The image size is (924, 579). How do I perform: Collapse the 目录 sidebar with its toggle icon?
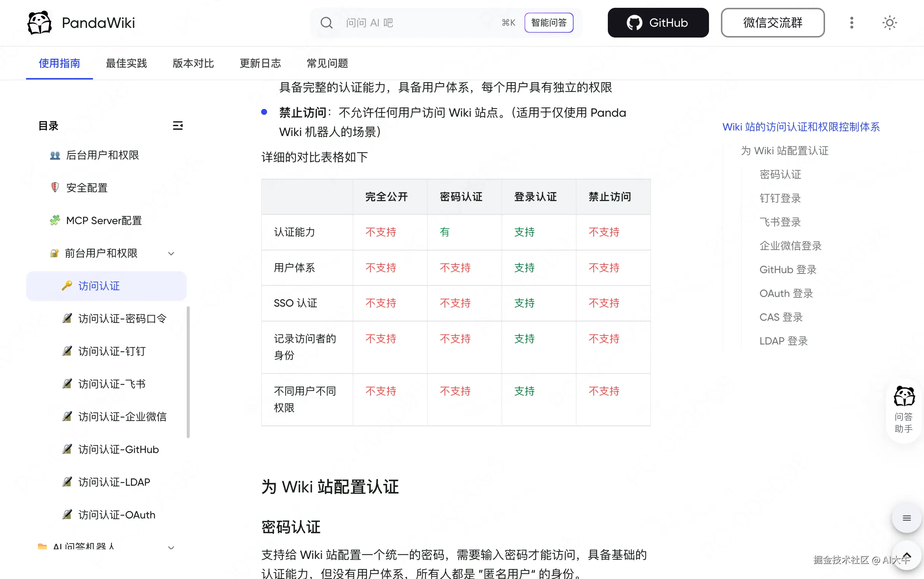tap(177, 126)
